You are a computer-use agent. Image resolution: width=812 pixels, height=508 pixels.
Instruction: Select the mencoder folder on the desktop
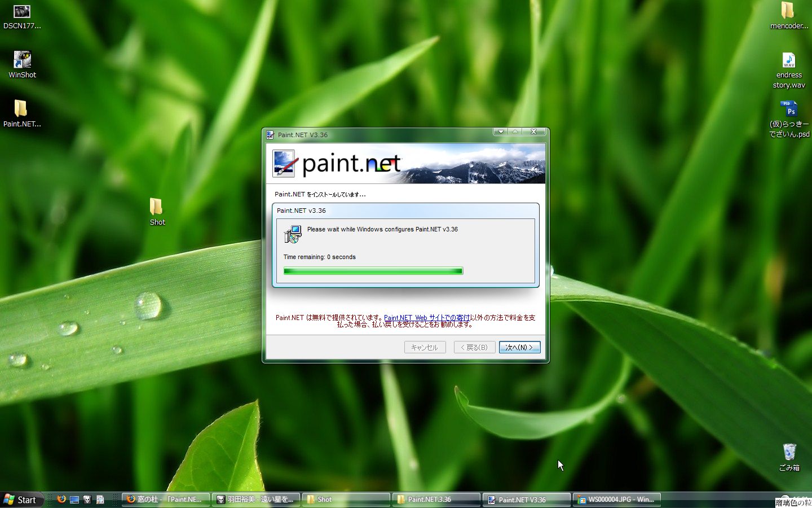[x=789, y=16]
